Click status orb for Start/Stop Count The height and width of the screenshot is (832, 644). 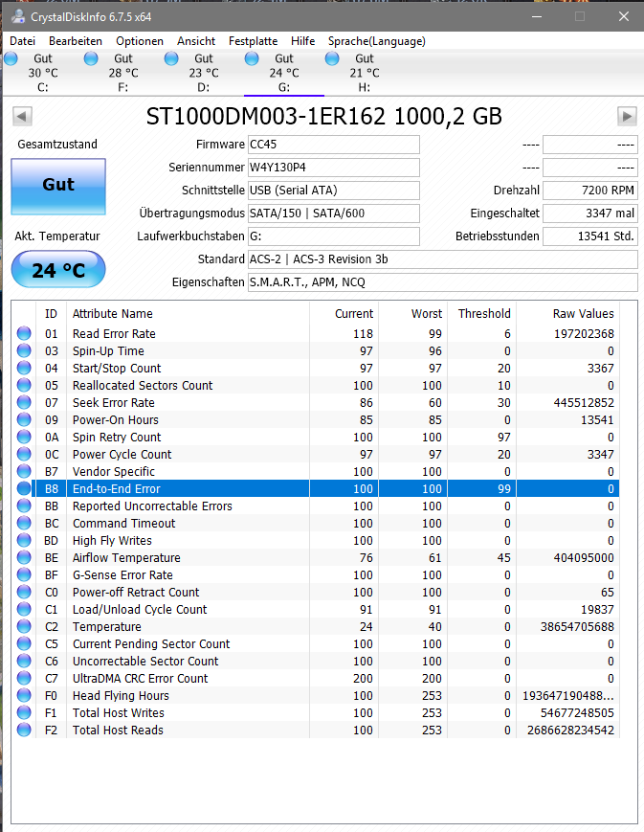[24, 368]
